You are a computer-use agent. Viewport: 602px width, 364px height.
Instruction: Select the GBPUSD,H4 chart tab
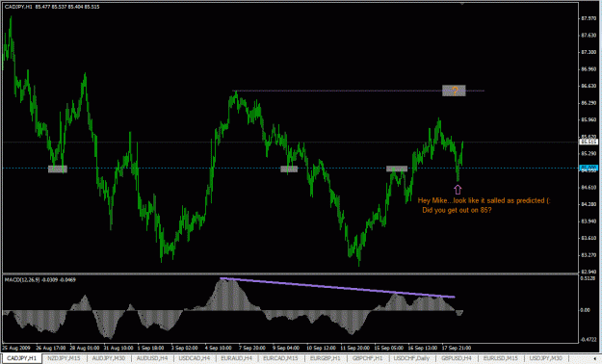[x=457, y=358]
